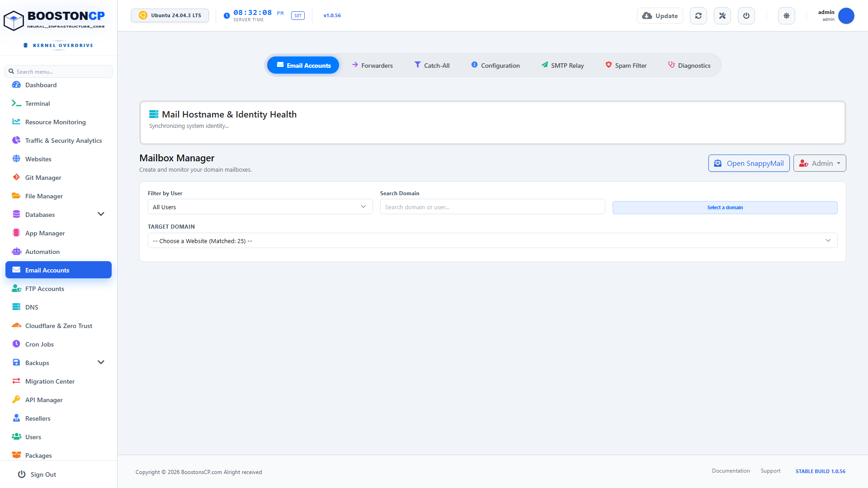Expand the Databases submenu chevron
Viewport: 868px width, 488px height.
click(101, 215)
